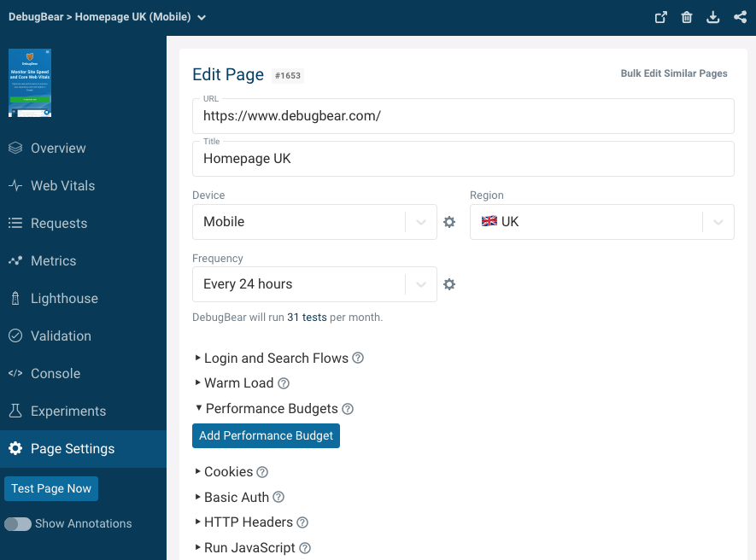The width and height of the screenshot is (756, 560).
Task: Open the Device dropdown showing Mobile
Action: (314, 222)
